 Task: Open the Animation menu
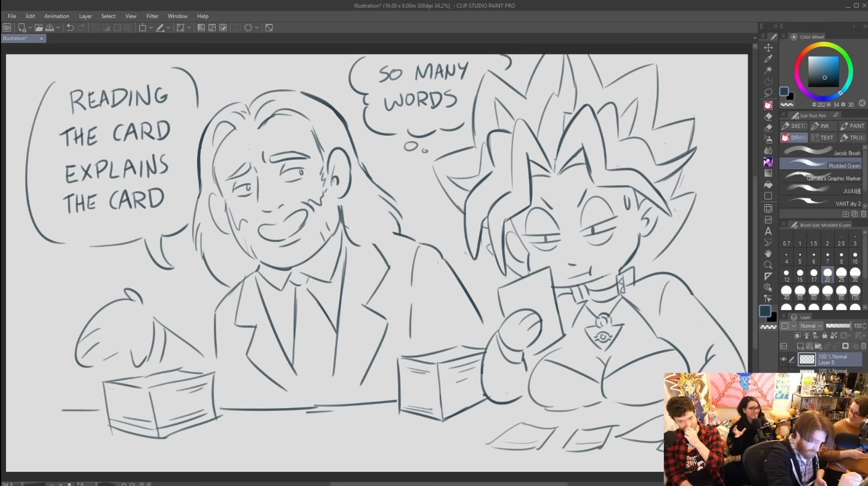click(x=57, y=16)
